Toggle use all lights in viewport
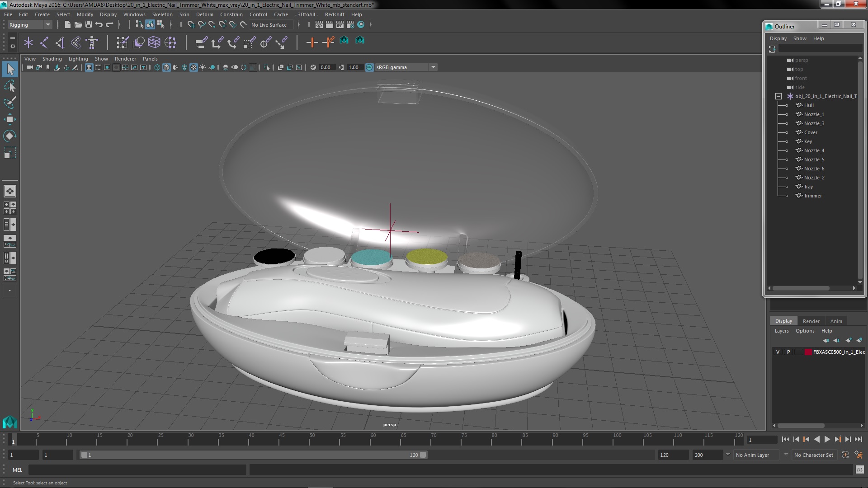868x488 pixels. coord(203,67)
